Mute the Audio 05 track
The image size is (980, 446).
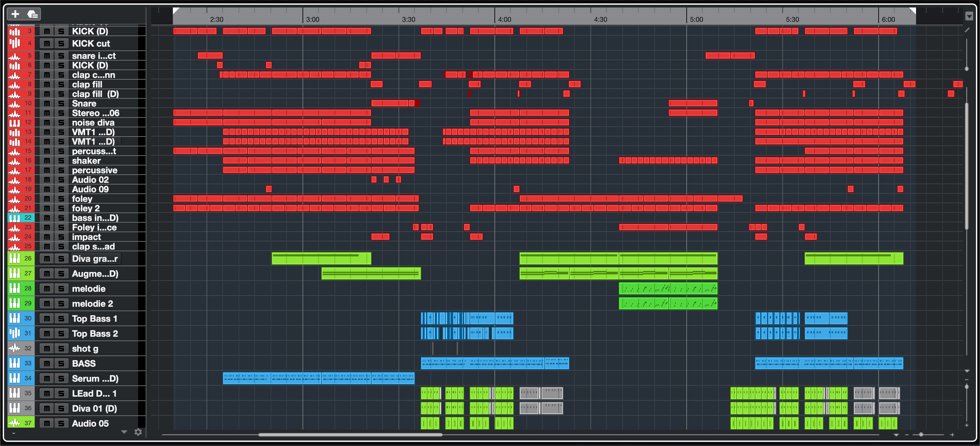point(47,423)
